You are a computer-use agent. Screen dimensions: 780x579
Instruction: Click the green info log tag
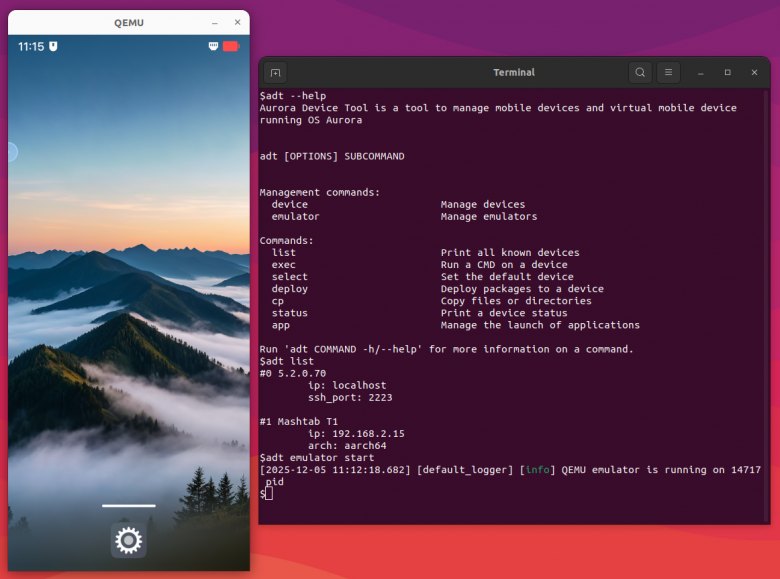click(x=537, y=470)
